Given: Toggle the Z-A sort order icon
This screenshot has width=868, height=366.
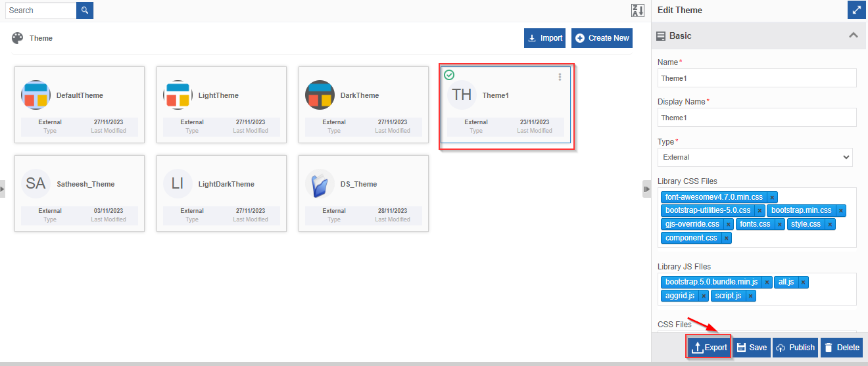Looking at the screenshot, I should [x=638, y=11].
